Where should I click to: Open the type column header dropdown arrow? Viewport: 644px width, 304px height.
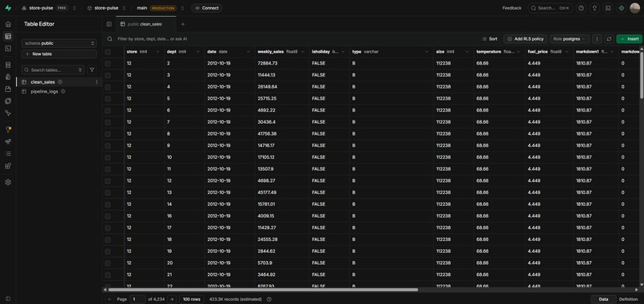click(427, 52)
